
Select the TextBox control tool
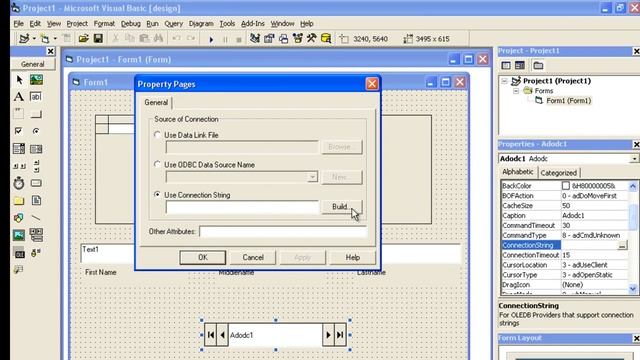coord(36,97)
